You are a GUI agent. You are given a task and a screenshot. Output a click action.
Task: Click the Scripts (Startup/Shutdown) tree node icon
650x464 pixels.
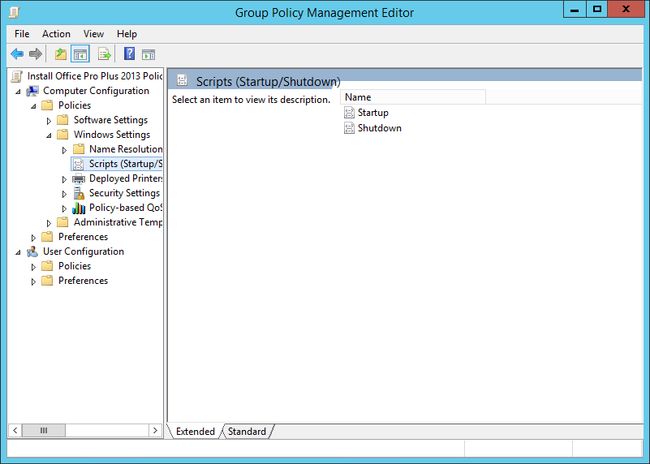click(78, 164)
